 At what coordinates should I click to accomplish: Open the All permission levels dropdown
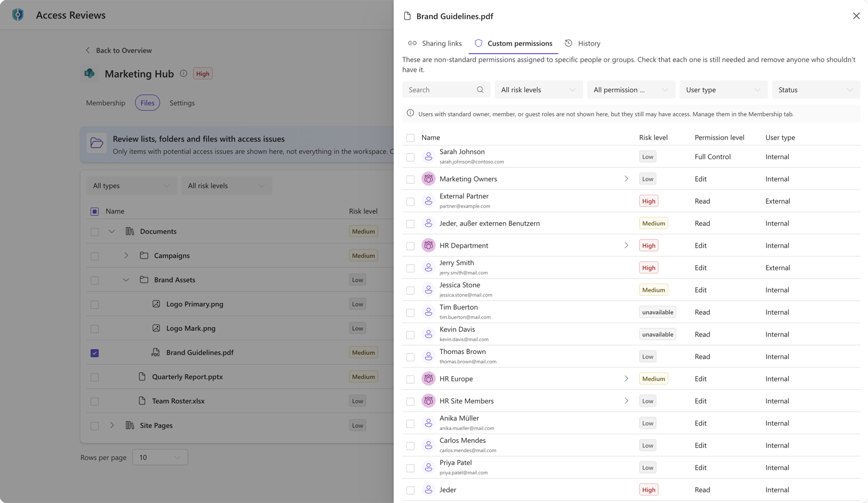point(631,90)
